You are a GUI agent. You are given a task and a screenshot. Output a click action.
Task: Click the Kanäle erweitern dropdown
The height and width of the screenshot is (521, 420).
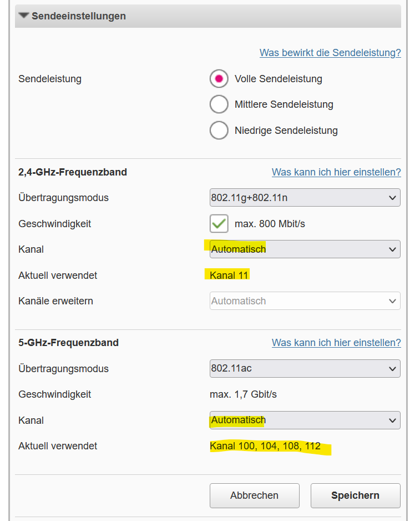click(x=305, y=301)
